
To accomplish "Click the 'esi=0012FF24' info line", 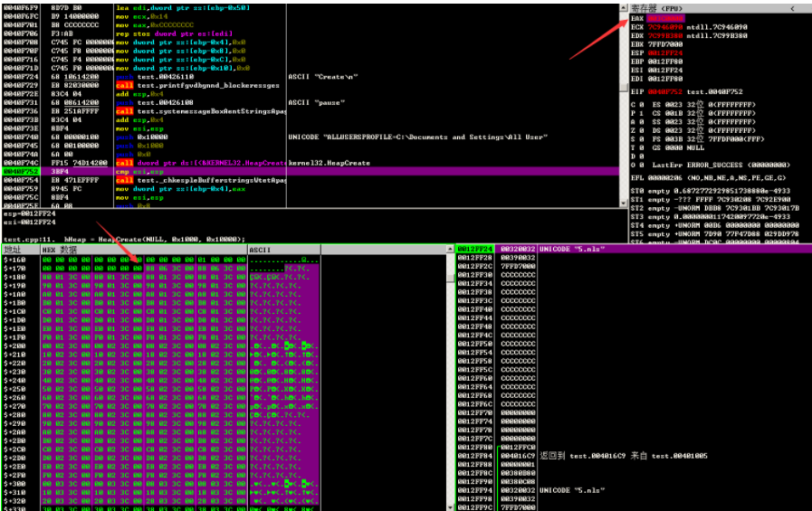I will [30, 222].
